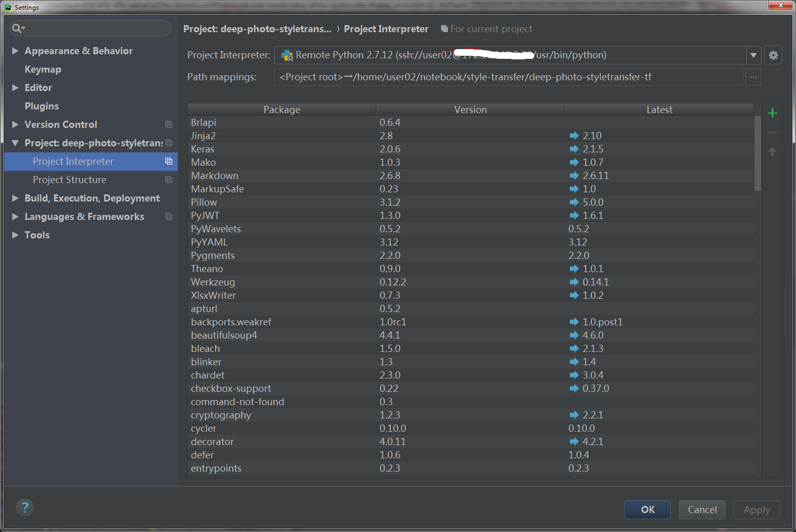Click the update arrow icon for Werkzeug

point(574,282)
